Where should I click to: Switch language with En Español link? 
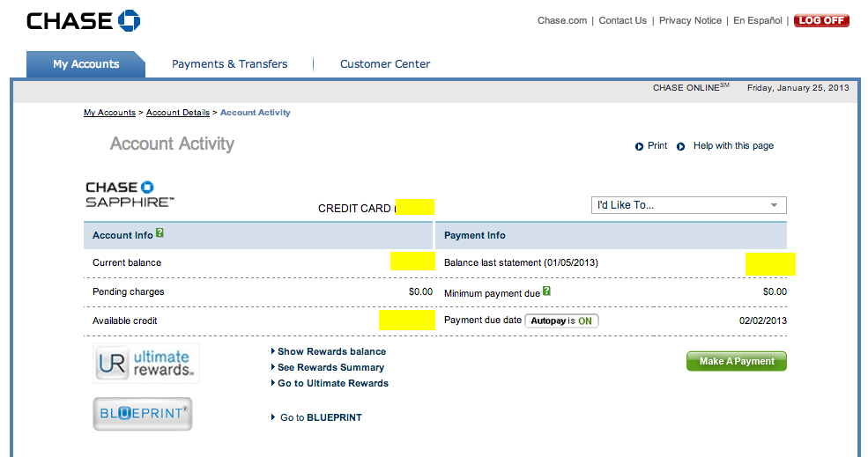[758, 20]
